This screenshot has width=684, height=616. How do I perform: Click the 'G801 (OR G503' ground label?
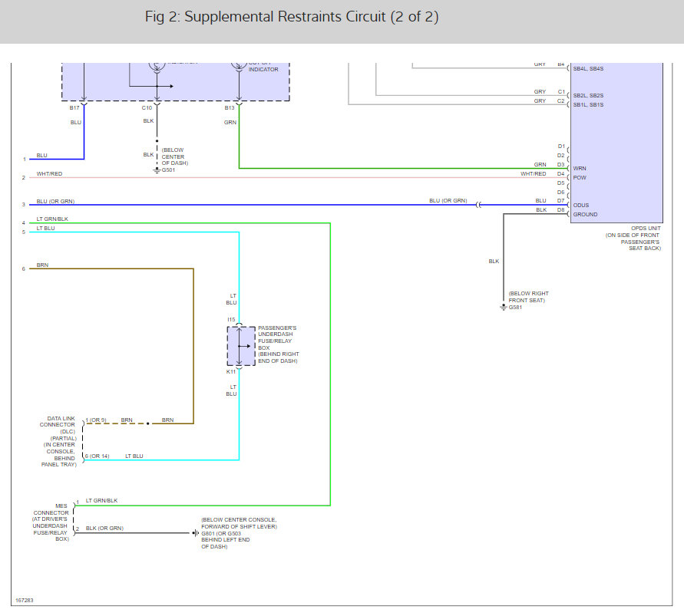coord(221,533)
